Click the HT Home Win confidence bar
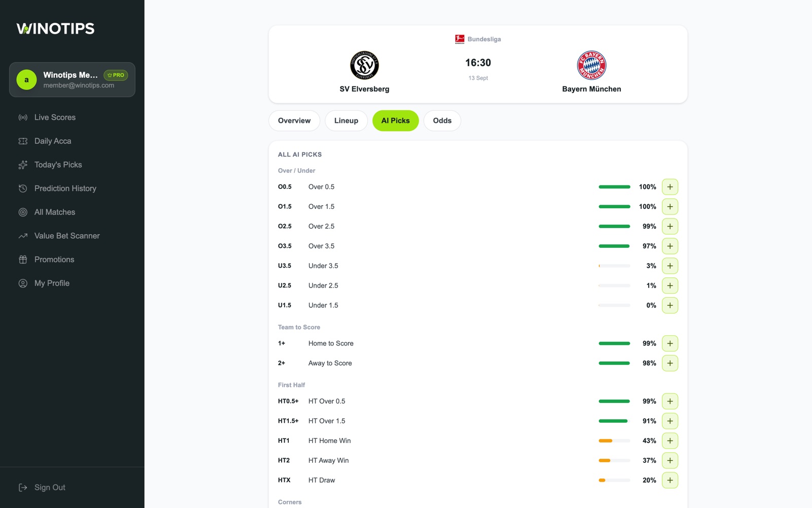 coord(615,441)
